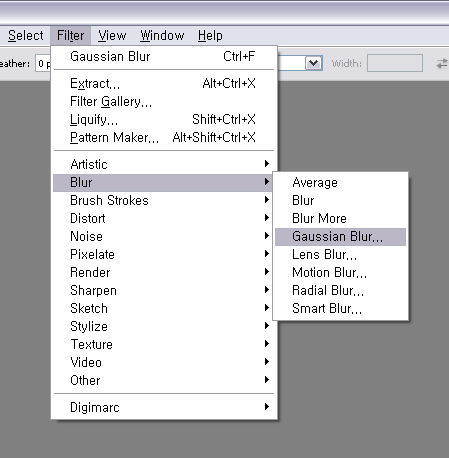Click the disabled Width input field

[395, 63]
